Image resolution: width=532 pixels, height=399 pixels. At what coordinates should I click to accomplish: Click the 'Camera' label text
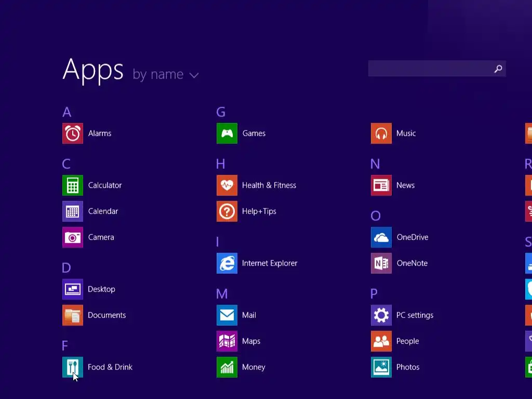(x=101, y=237)
